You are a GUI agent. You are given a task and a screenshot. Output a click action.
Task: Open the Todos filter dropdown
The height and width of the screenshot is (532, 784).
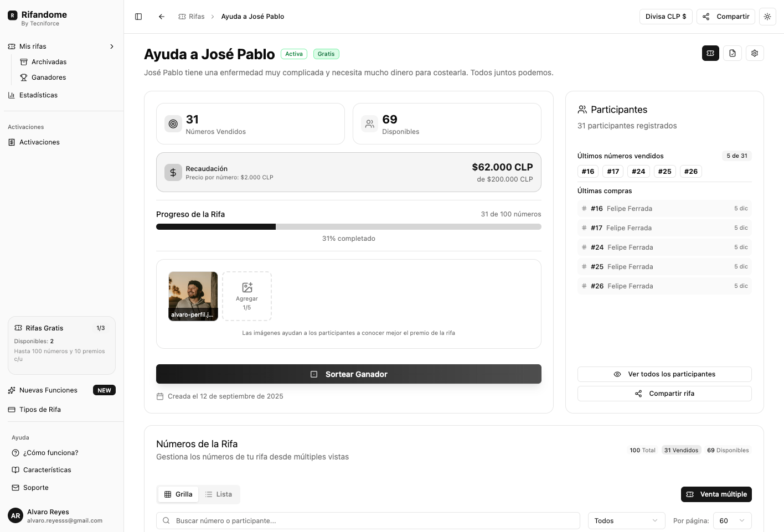click(626, 521)
